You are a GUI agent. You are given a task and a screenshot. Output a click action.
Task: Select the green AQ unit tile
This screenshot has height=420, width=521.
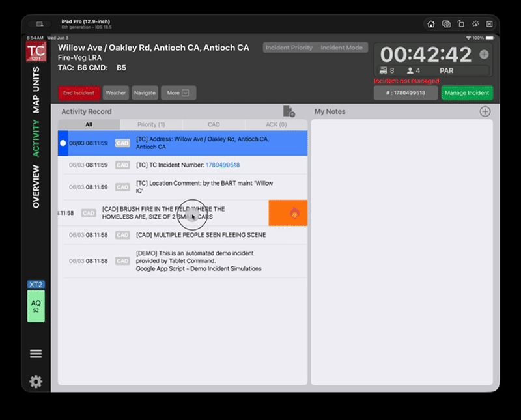36,306
